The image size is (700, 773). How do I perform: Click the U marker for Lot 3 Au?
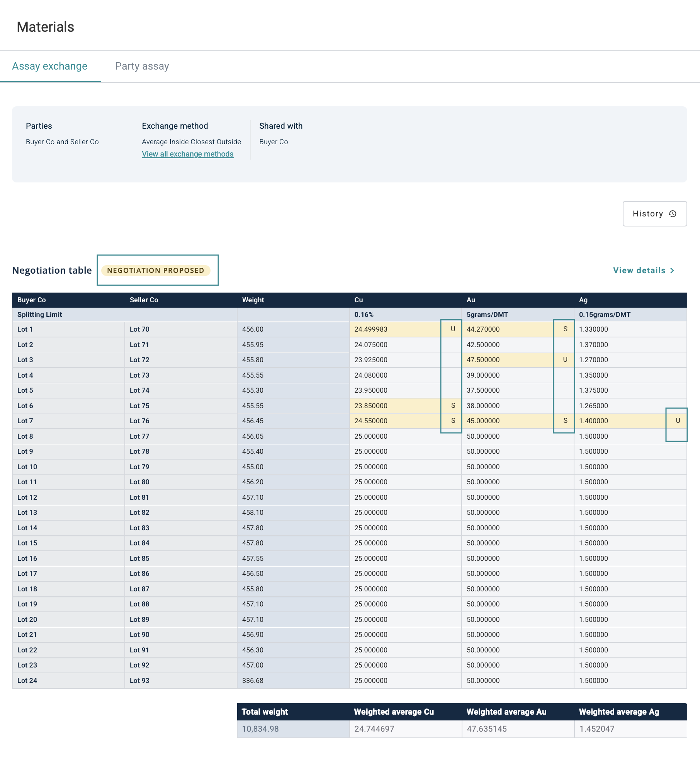tap(565, 359)
